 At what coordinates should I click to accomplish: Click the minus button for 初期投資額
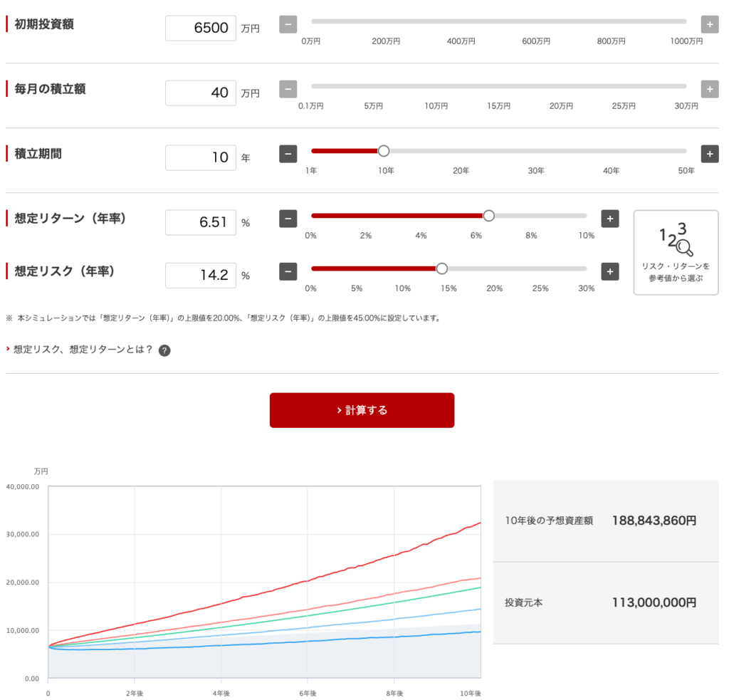(x=288, y=25)
